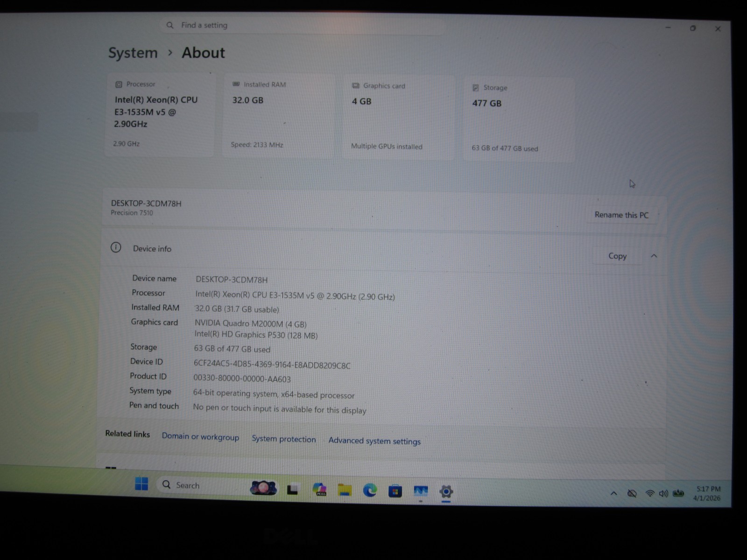Image resolution: width=747 pixels, height=560 pixels.
Task: Open Task View from taskbar
Action: [293, 489]
